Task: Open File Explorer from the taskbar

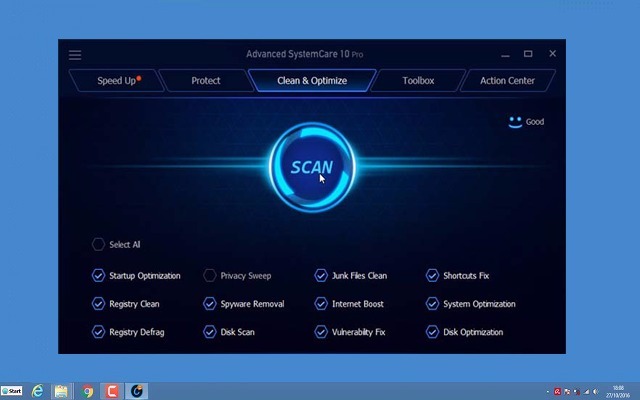Action: click(61, 391)
